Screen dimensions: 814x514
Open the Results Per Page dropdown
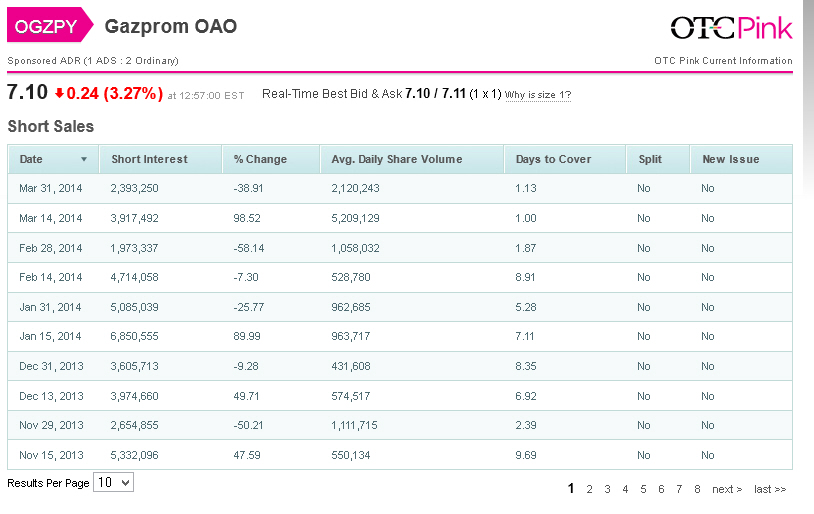[x=113, y=483]
